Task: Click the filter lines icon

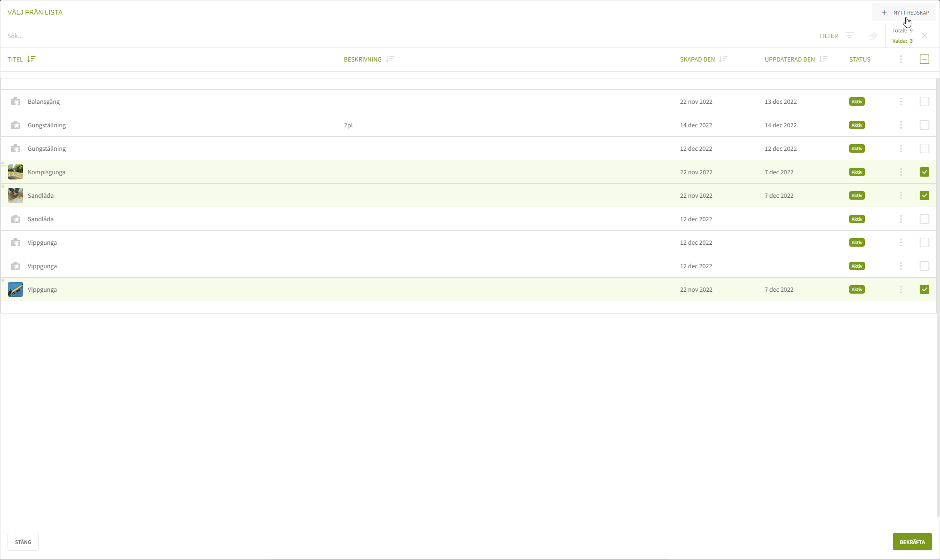Action: (849, 36)
